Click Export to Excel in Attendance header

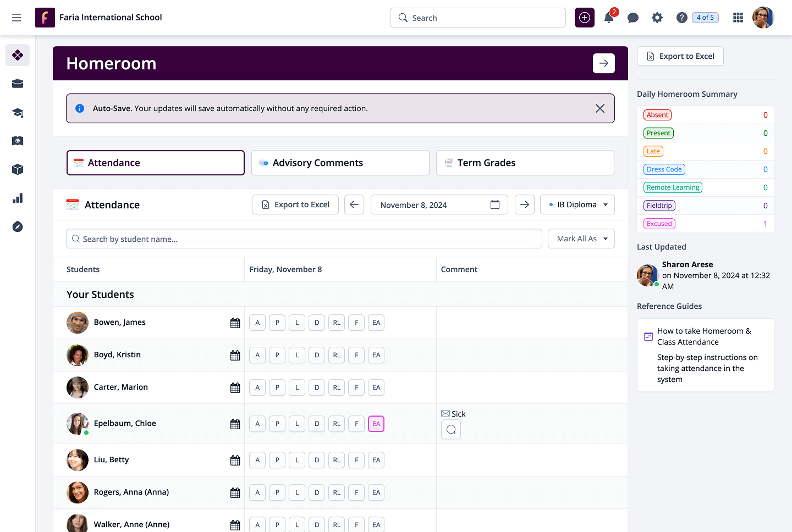(x=295, y=204)
